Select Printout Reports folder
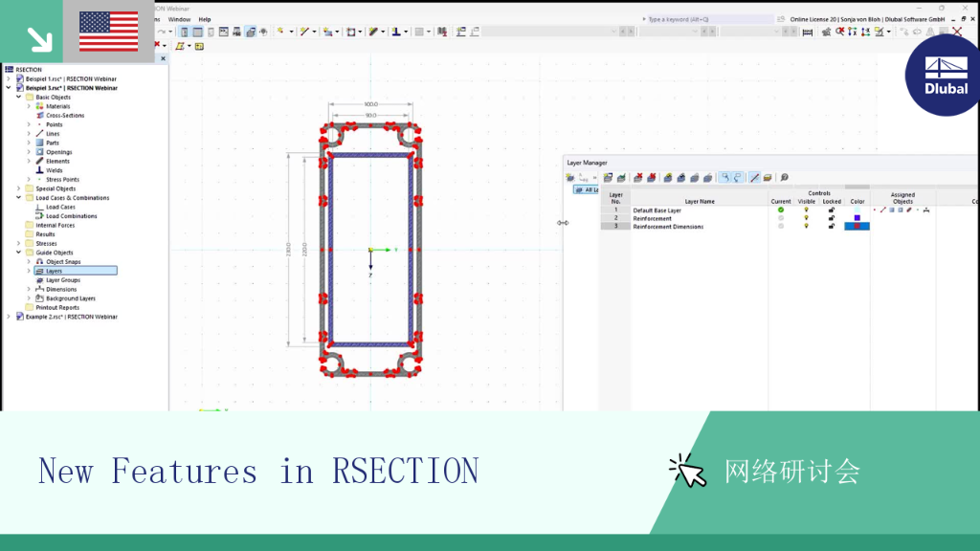Image resolution: width=980 pixels, height=551 pixels. pyautogui.click(x=56, y=307)
